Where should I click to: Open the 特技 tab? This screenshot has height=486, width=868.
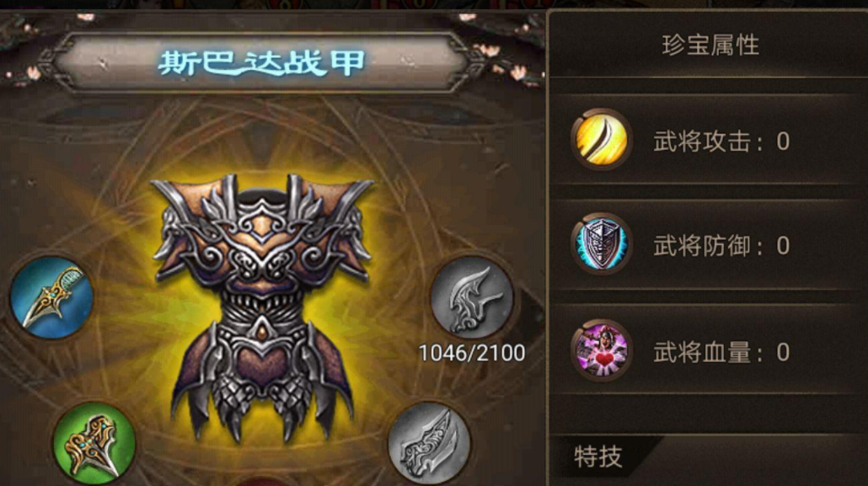(597, 457)
